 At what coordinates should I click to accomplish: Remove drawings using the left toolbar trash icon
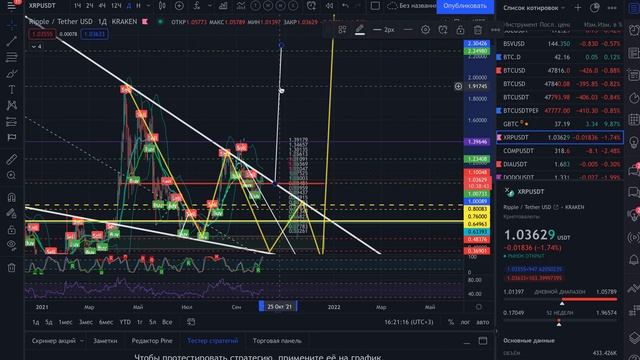tap(11, 268)
